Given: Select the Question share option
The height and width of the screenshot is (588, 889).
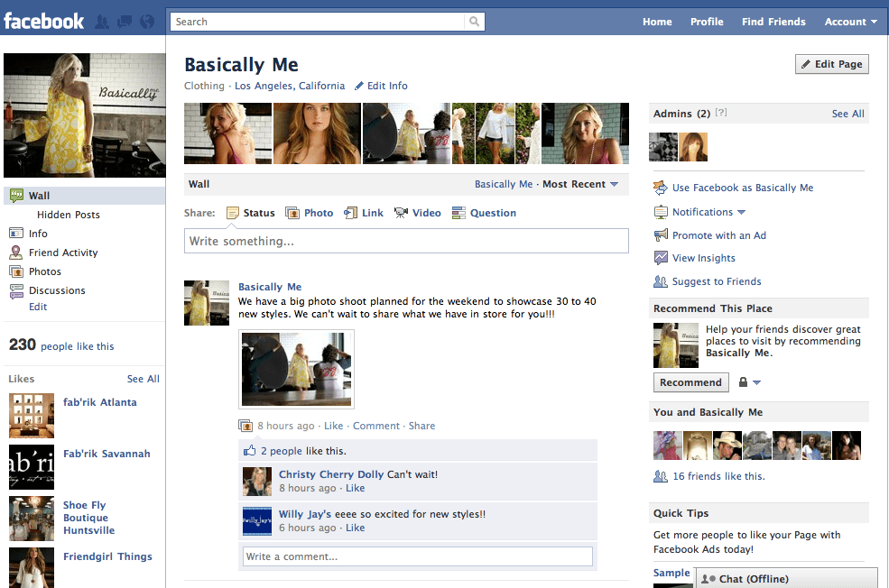Looking at the screenshot, I should pos(459,213).
